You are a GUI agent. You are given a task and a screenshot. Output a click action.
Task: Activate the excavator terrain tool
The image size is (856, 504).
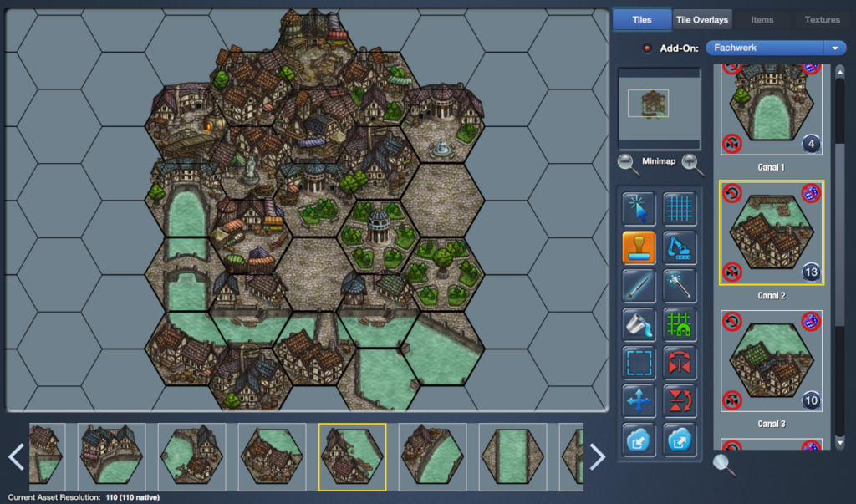[x=680, y=247]
